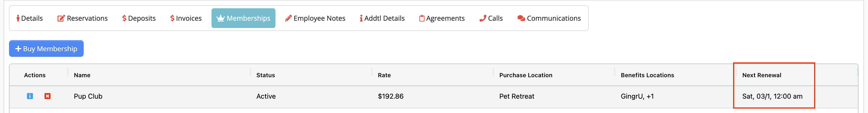The height and width of the screenshot is (113, 868).
Task: View the Addtl Details tab
Action: [x=382, y=18]
